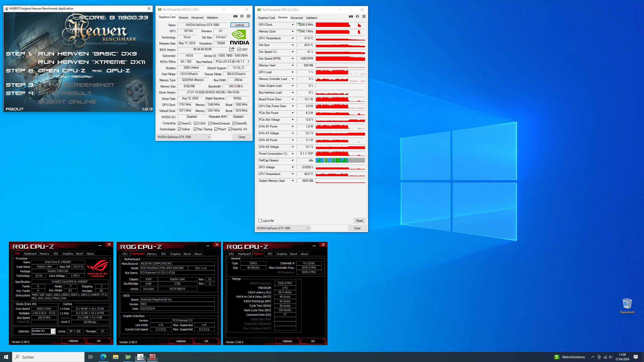Toggle the Ray Tracing checkbox

tap(195, 129)
